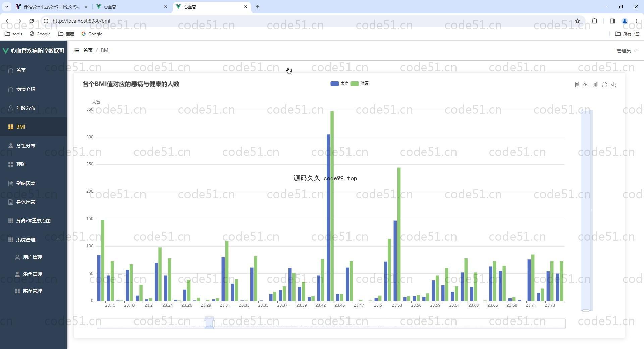Switch chart to line view icon
644x349 pixels.
(586, 85)
